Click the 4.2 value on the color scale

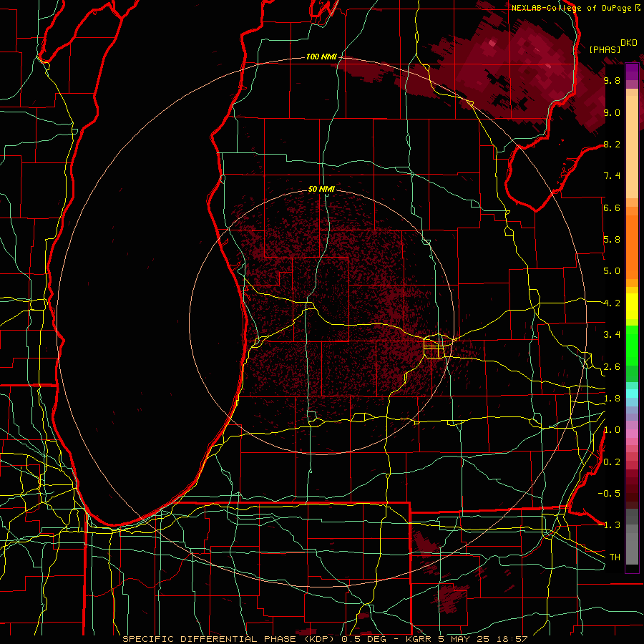612,303
